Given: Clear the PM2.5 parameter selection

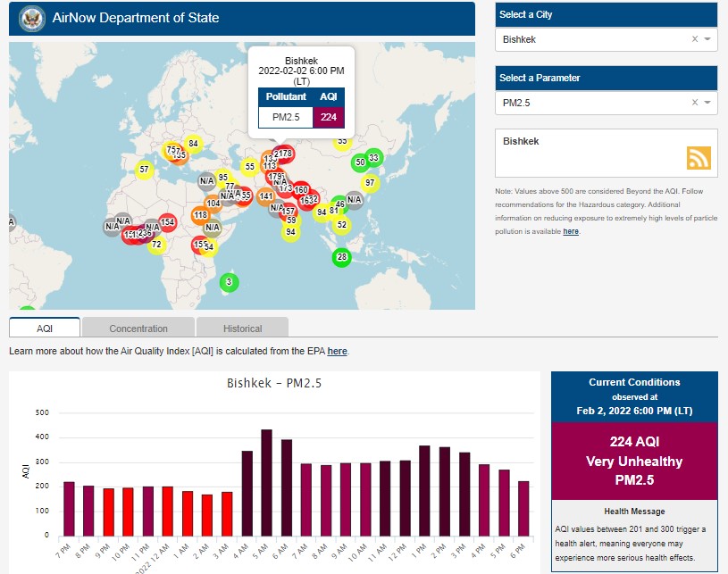Looking at the screenshot, I should [x=695, y=103].
